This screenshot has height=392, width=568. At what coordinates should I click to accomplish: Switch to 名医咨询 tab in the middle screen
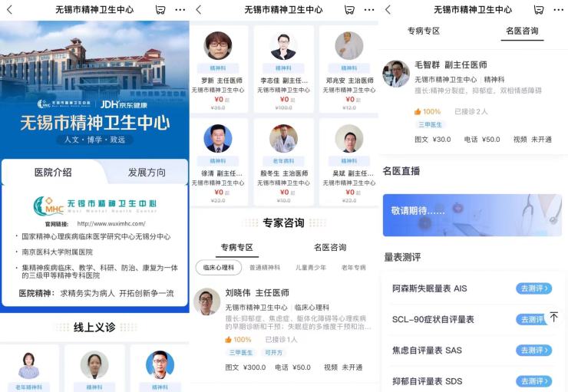tap(329, 248)
